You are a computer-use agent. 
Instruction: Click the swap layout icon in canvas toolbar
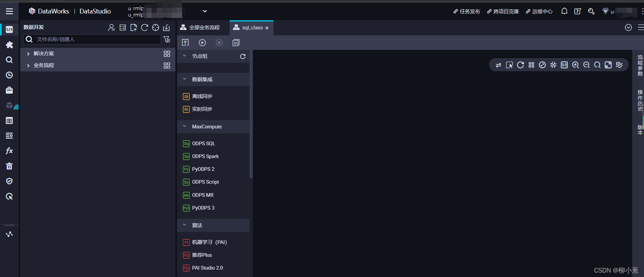(498, 65)
